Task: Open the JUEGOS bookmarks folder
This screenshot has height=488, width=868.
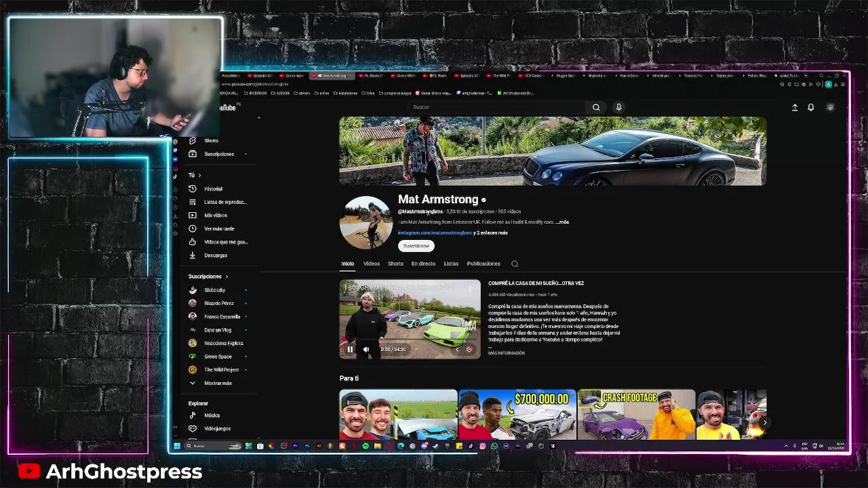Action: [x=280, y=93]
